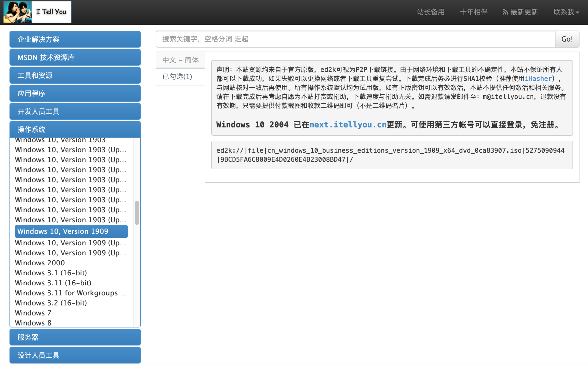Expand the 联系我 dropdown menu
588x366 pixels.
pyautogui.click(x=566, y=12)
